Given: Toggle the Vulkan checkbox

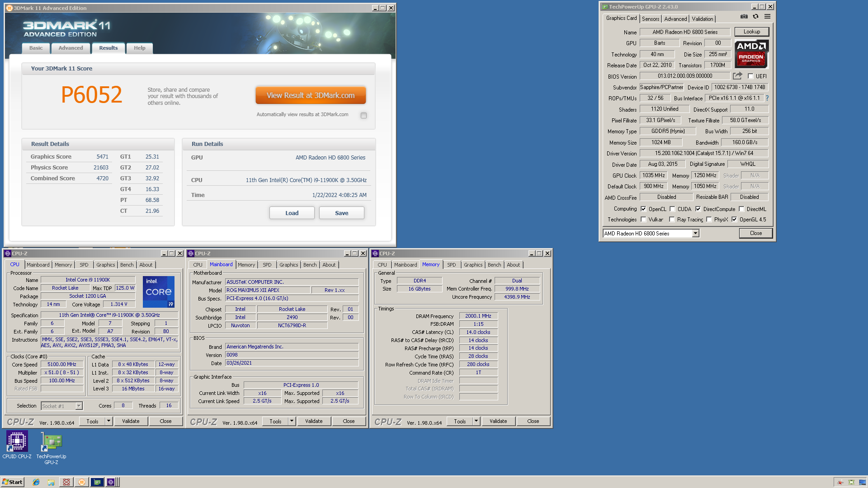Looking at the screenshot, I should [643, 220].
